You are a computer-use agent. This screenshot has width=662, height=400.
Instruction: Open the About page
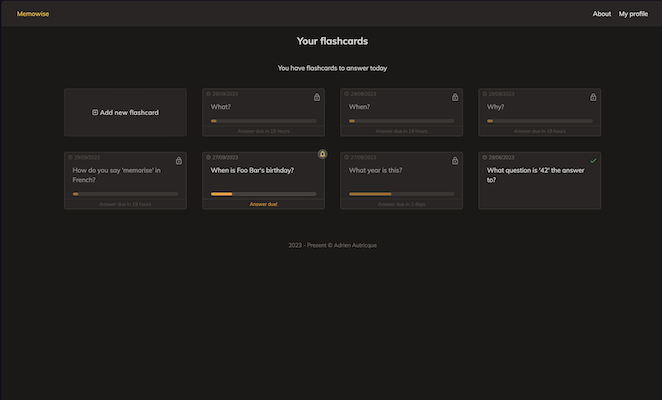601,14
